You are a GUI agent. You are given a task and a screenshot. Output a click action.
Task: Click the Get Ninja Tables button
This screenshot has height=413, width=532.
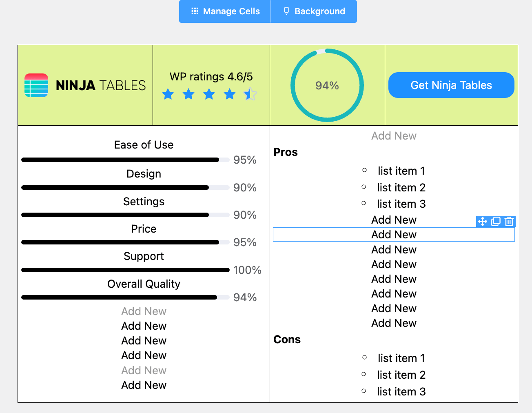[x=451, y=85]
